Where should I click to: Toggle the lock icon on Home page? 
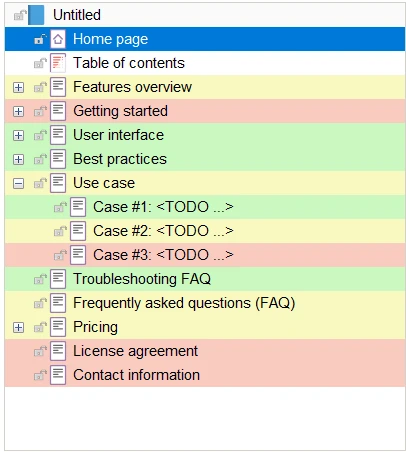point(40,39)
